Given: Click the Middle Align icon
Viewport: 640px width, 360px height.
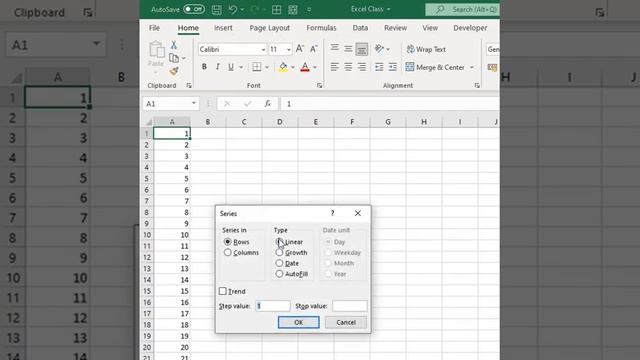Looking at the screenshot, I should pyautogui.click(x=348, y=49).
